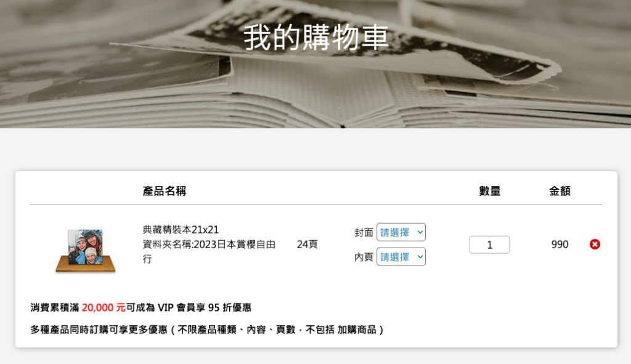Click the 封面 label beside the dropdown
Viewport: 631px width, 364px height.
[364, 232]
